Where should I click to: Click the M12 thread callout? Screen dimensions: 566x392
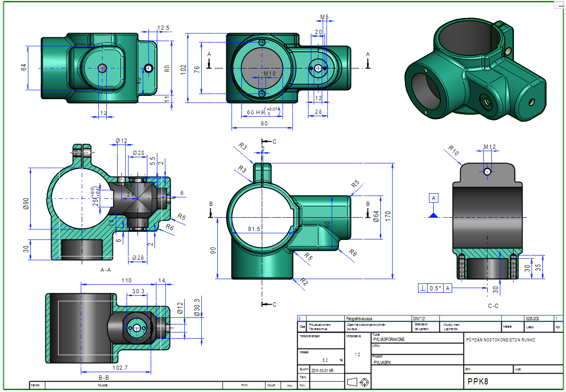tap(489, 146)
